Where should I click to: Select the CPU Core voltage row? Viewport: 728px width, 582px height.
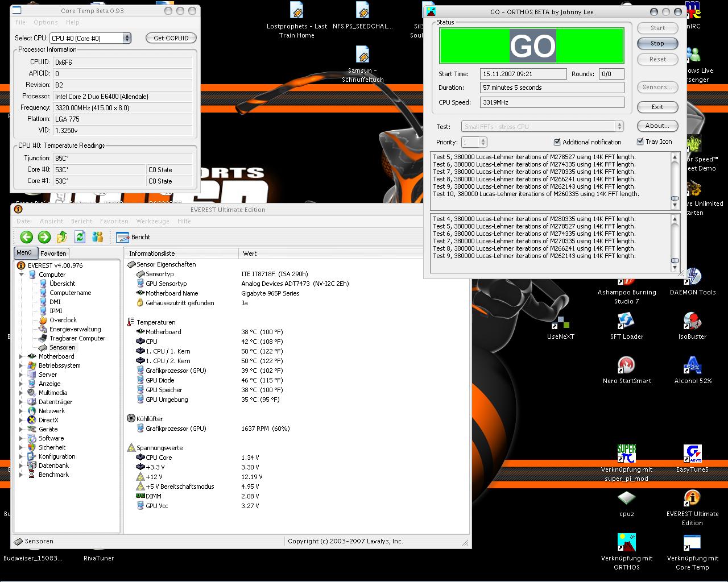[x=197, y=458]
